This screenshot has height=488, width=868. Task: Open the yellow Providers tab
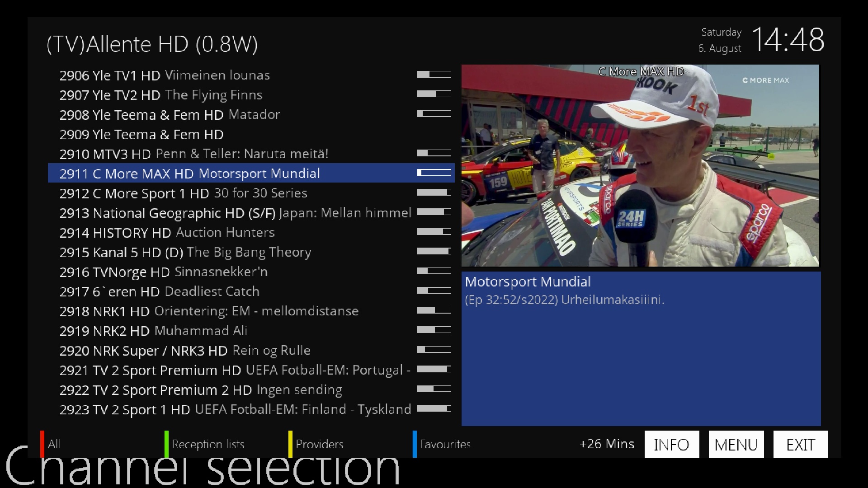tap(316, 444)
